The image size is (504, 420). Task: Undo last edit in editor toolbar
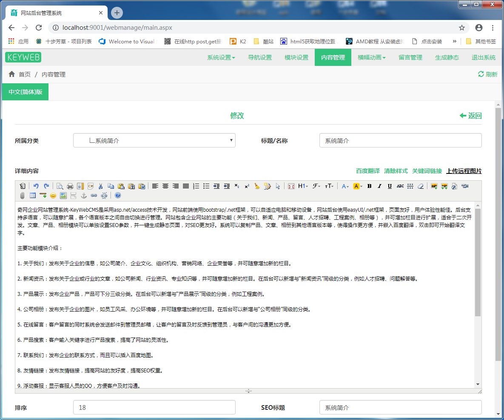coord(36,186)
